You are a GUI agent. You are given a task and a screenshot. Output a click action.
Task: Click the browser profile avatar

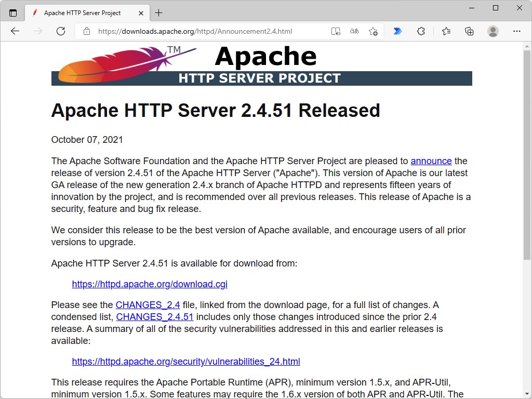click(493, 31)
